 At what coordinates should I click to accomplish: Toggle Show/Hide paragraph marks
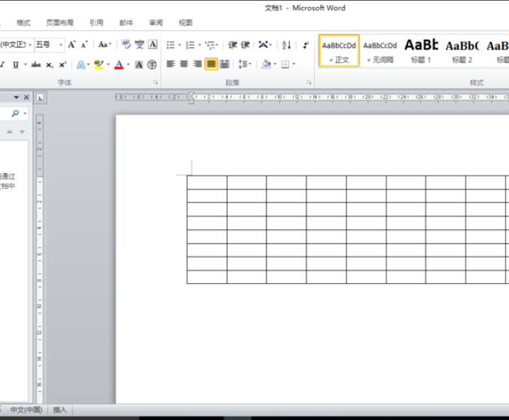point(306,45)
